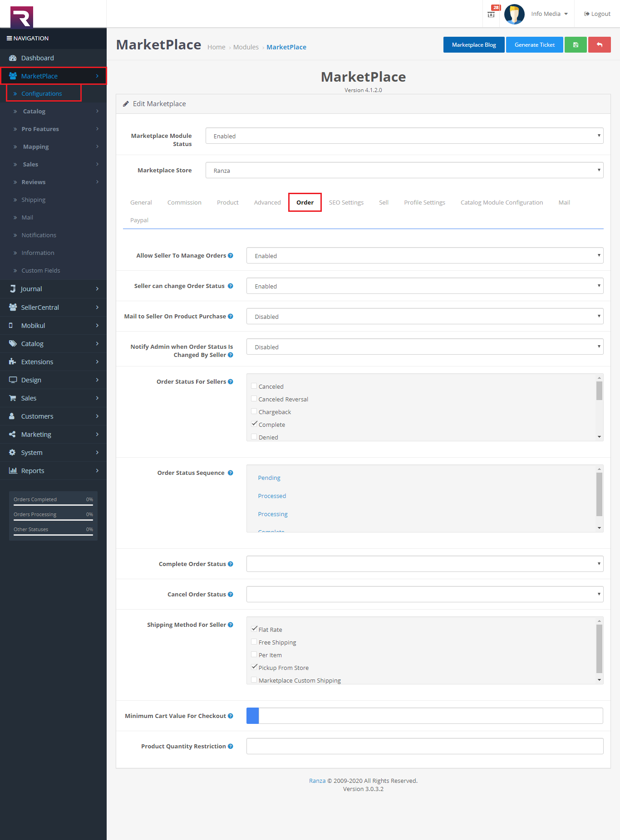
Task: Check the Canceled order status
Action: [x=254, y=386]
